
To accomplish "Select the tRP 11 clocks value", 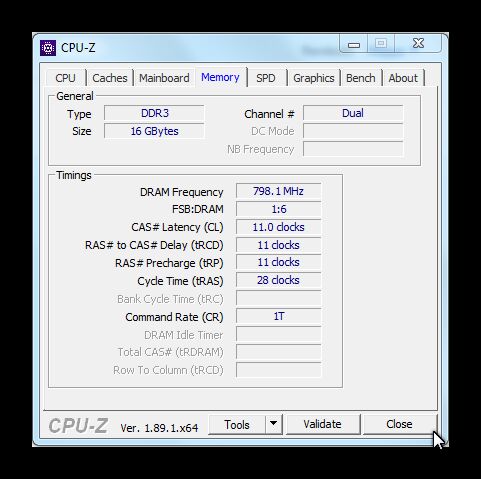I will 278,262.
